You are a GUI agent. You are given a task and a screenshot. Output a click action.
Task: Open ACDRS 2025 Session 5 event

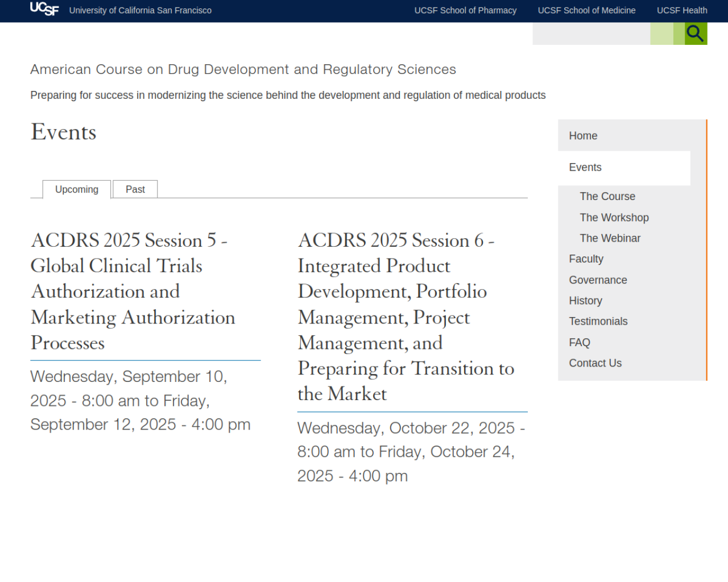(x=133, y=292)
